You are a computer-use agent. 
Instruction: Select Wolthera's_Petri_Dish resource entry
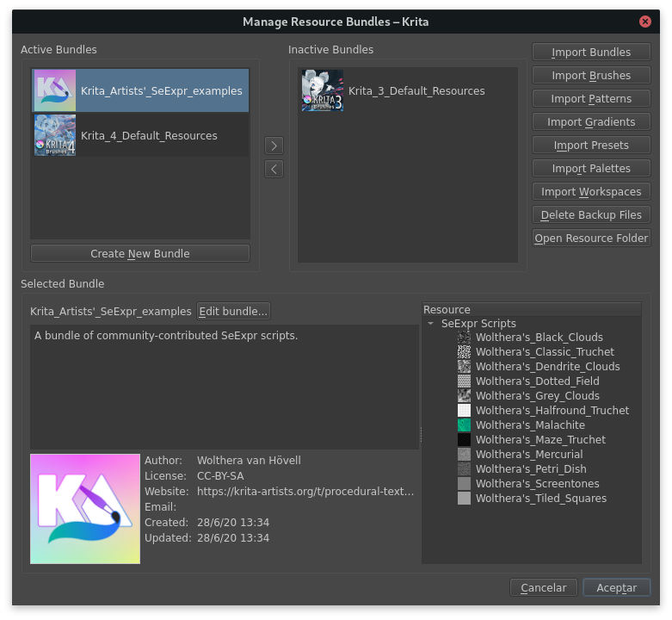(x=530, y=469)
